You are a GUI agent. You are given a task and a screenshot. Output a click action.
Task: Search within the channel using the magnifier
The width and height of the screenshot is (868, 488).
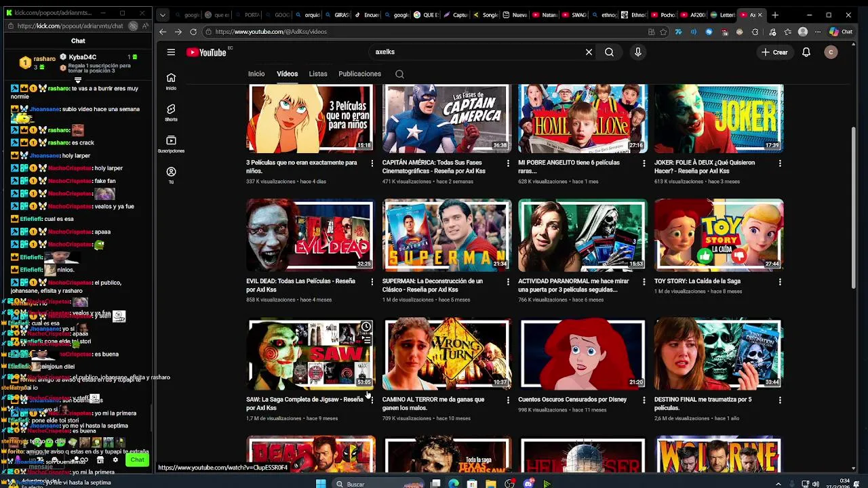point(399,74)
